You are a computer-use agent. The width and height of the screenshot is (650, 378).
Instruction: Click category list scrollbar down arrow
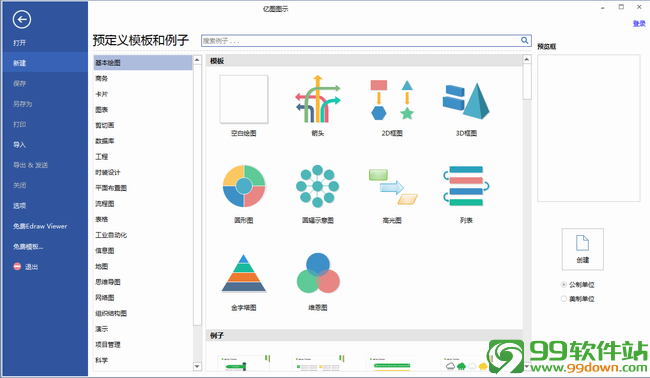(x=197, y=366)
